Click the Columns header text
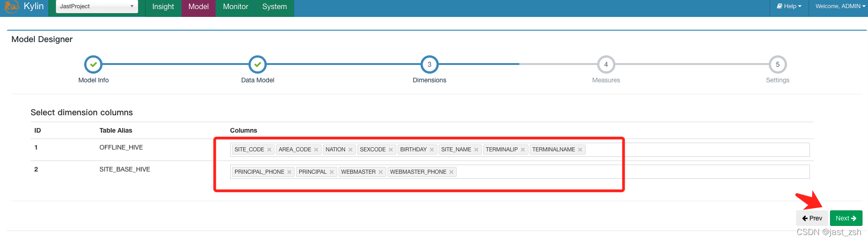Viewport: 868px width, 241px height. click(243, 130)
